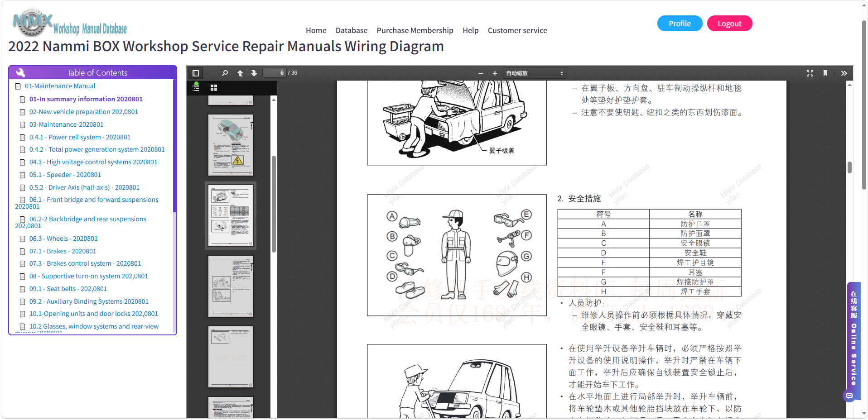Toggle the PDF viewer sidebar

coord(196,73)
